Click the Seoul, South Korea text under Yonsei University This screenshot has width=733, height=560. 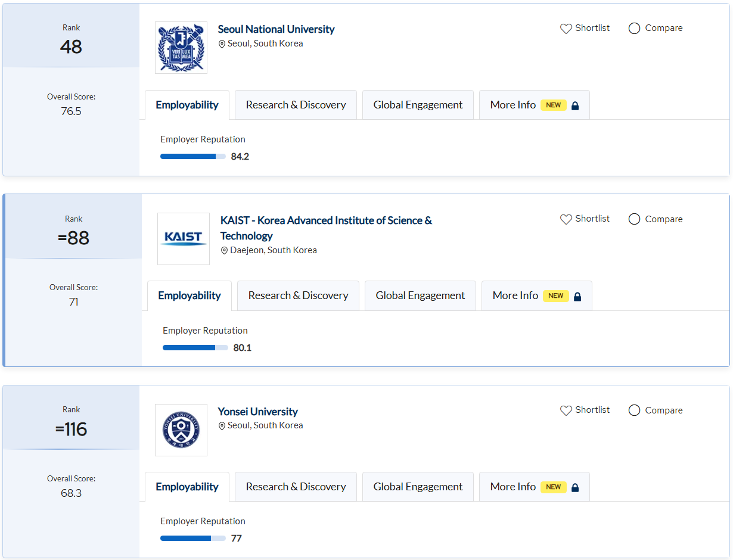[x=265, y=425]
